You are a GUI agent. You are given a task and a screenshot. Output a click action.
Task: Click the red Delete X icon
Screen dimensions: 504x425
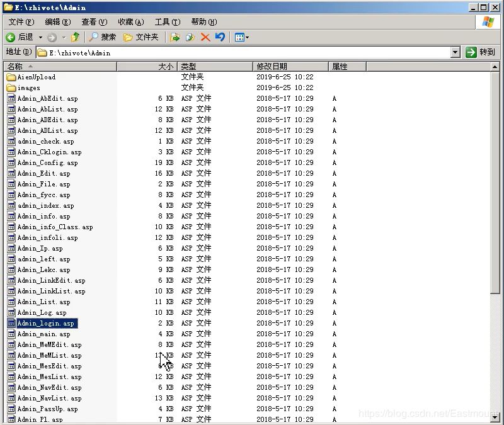tap(205, 37)
